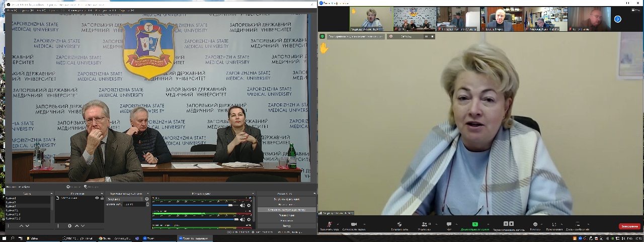Click the green Share Screen button

pyautogui.click(x=474, y=224)
